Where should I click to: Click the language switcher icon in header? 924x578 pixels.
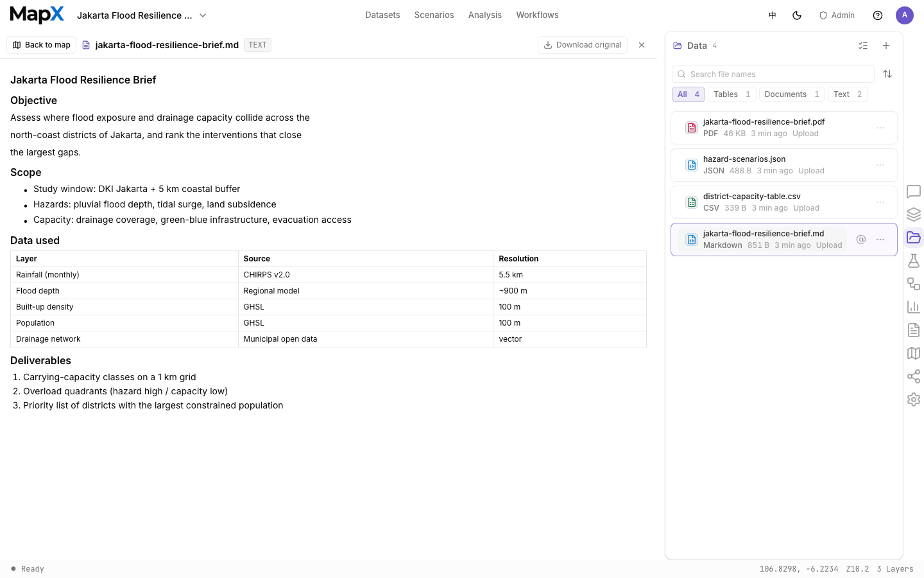pyautogui.click(x=773, y=15)
